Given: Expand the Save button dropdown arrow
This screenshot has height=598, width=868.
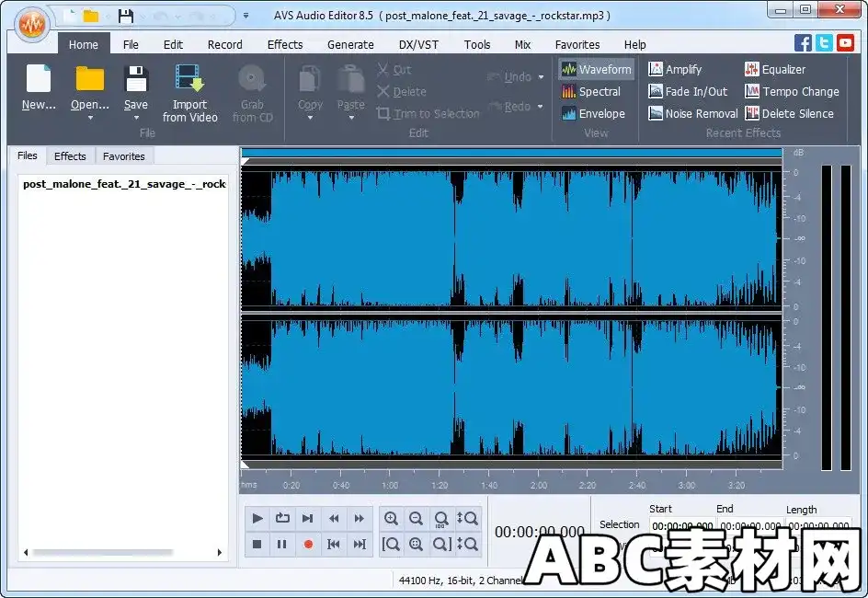Looking at the screenshot, I should 136,118.
